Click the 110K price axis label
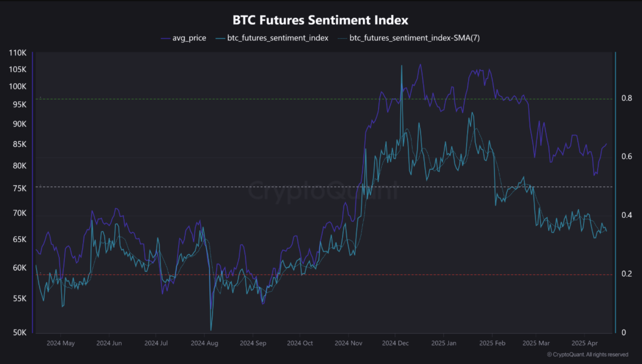This screenshot has height=364, width=642. click(x=17, y=53)
